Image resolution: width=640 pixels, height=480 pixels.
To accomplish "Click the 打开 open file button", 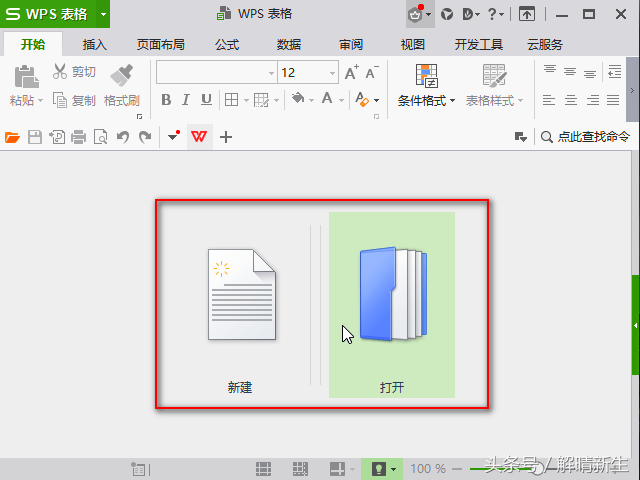I will pyautogui.click(x=392, y=304).
